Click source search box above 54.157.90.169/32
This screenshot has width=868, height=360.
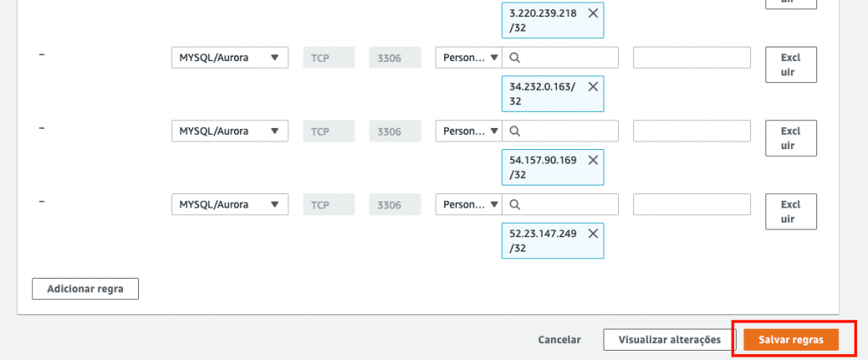coord(566,131)
